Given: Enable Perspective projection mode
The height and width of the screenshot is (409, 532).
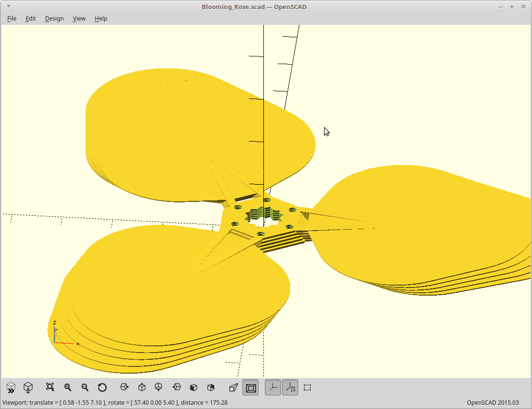Looking at the screenshot, I should pyautogui.click(x=233, y=387).
